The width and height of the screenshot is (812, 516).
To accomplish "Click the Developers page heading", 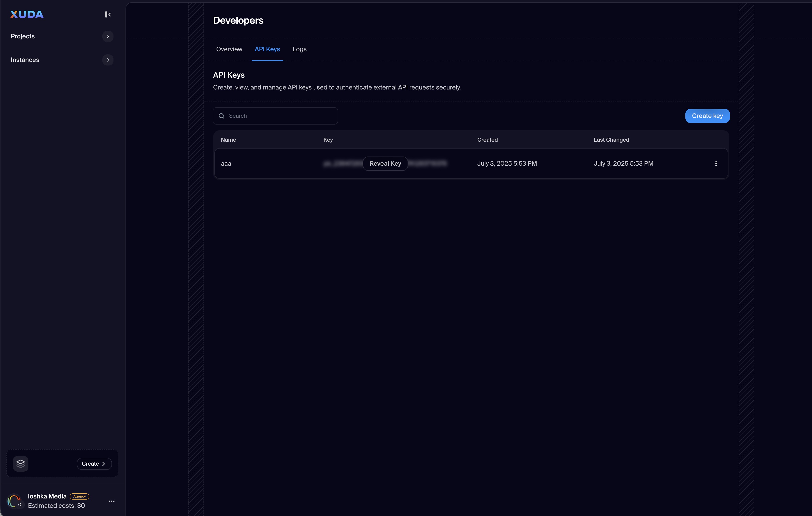I will click(238, 21).
